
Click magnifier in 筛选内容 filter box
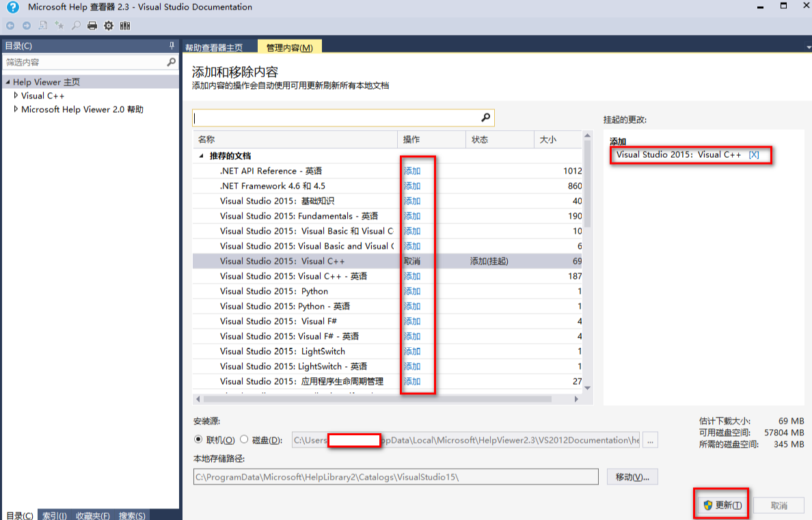point(171,62)
